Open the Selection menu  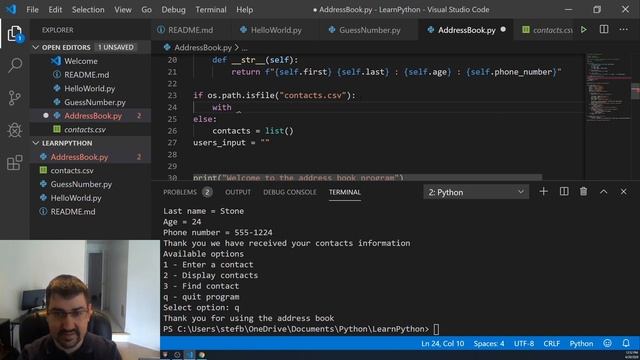click(88, 9)
